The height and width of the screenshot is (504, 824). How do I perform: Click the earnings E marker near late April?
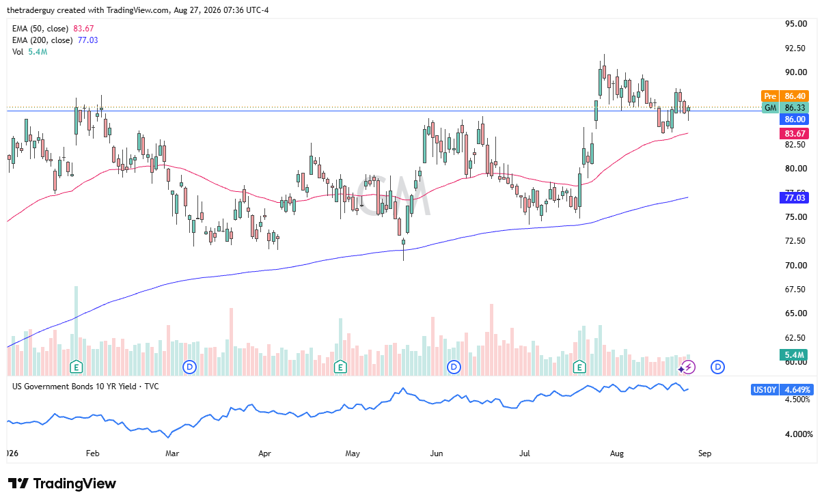340,367
